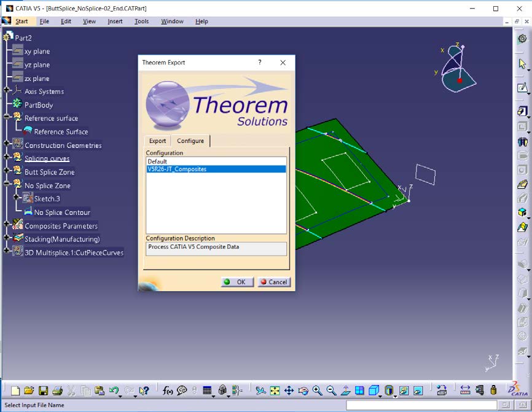Expand the 3D Multisplice.1:CutPieceCurves node
The image size is (532, 412).
pyautogui.click(x=6, y=251)
